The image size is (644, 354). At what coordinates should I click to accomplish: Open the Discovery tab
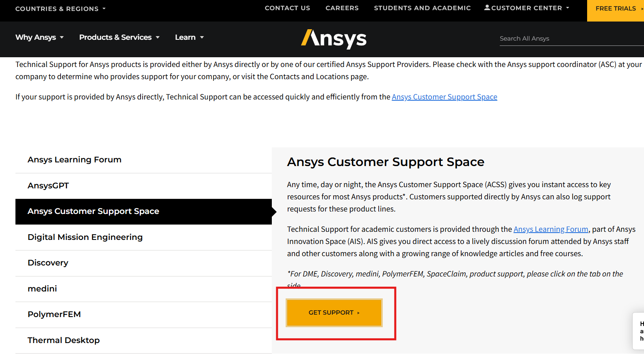pos(48,263)
